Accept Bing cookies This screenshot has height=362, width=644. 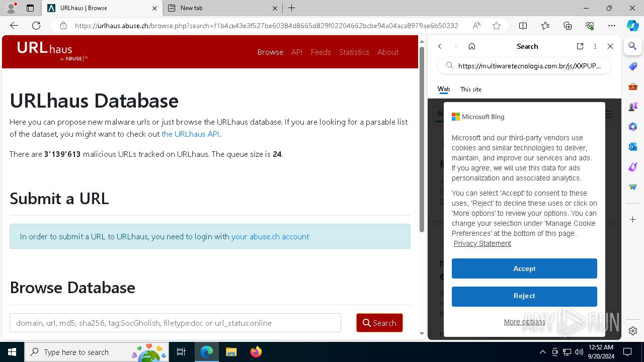click(524, 268)
